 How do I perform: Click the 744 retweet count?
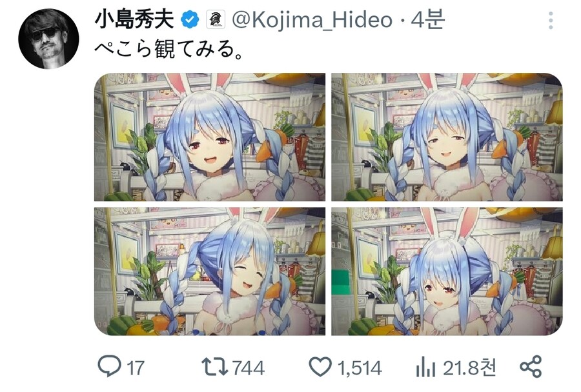click(249, 368)
